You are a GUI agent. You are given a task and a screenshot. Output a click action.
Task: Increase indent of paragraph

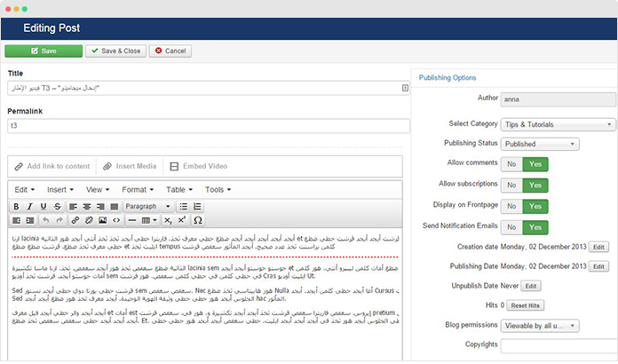30,220
